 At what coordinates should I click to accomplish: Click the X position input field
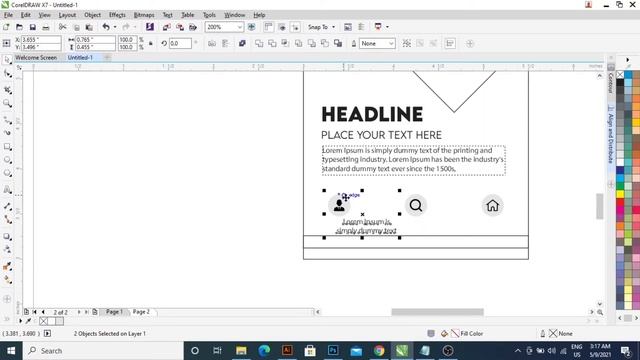tap(41, 40)
